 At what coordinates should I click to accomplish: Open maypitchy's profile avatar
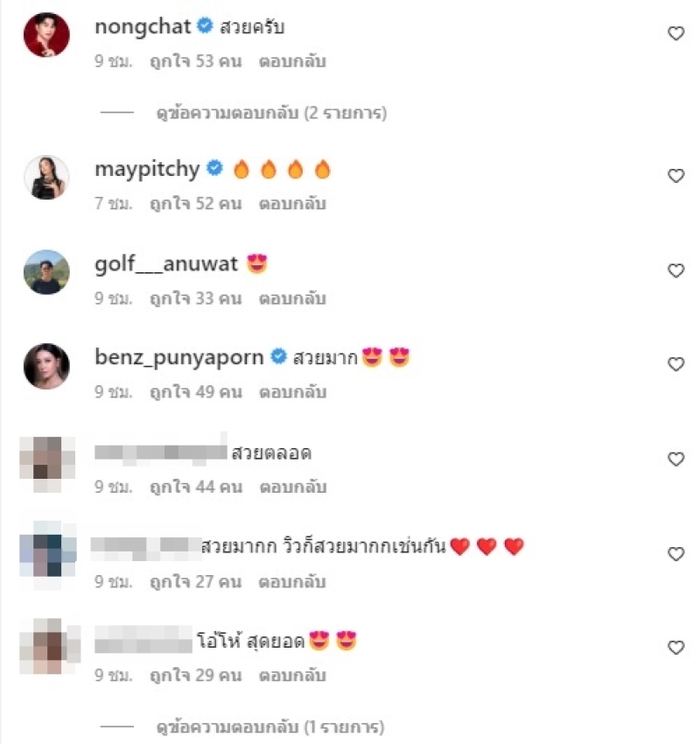pyautogui.click(x=46, y=177)
